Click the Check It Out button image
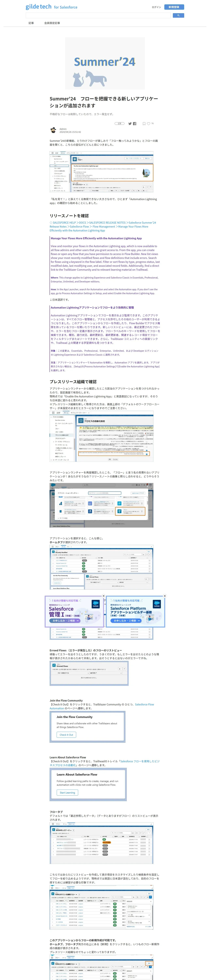The width and height of the screenshot is (210, 980). click(x=66, y=735)
